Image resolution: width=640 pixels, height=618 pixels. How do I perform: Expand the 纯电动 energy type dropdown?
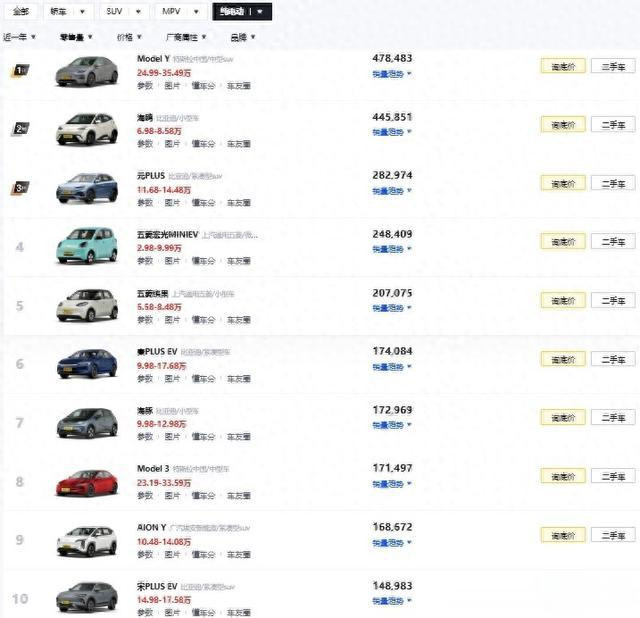click(242, 13)
